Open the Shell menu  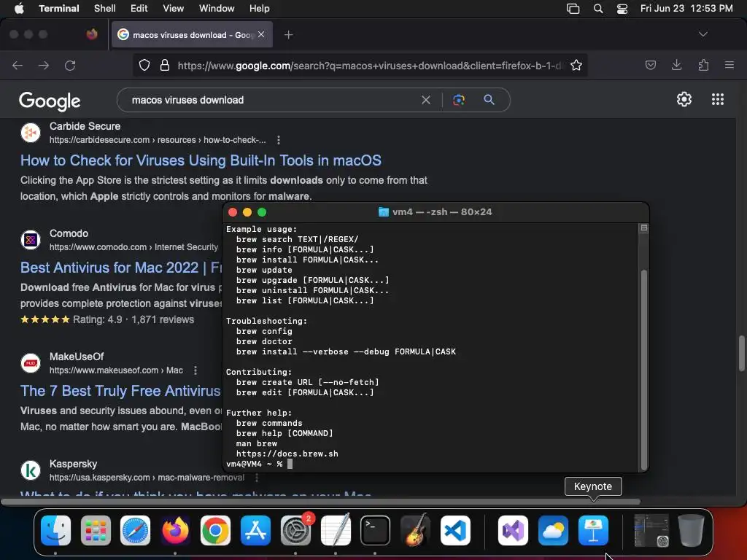[x=104, y=9]
